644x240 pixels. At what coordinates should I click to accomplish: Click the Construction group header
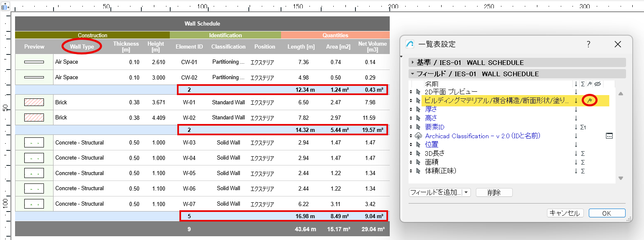(x=92, y=35)
